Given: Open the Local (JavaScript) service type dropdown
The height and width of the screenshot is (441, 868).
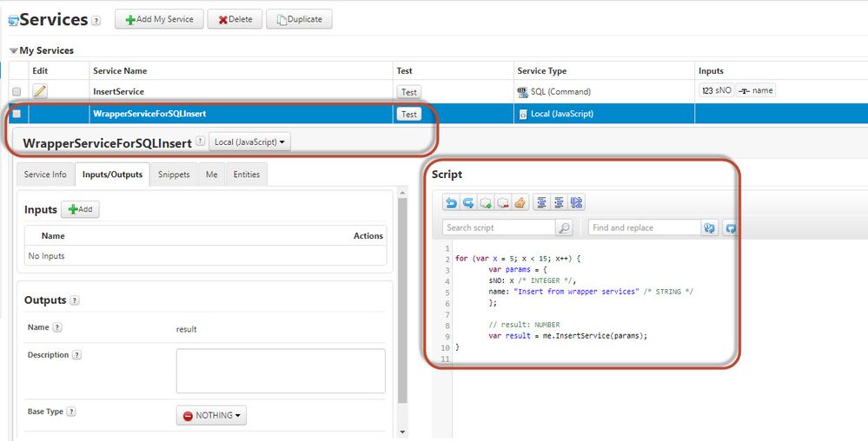Looking at the screenshot, I should click(x=250, y=142).
